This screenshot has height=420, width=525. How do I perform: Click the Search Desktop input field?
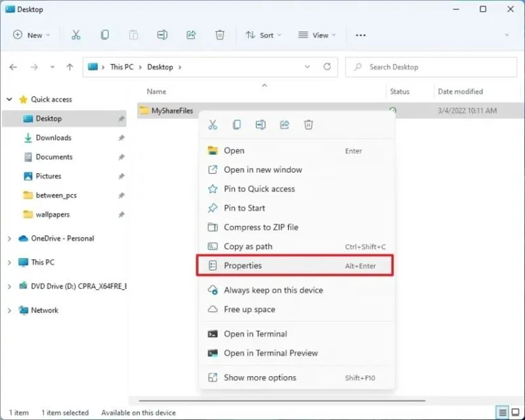(x=431, y=67)
